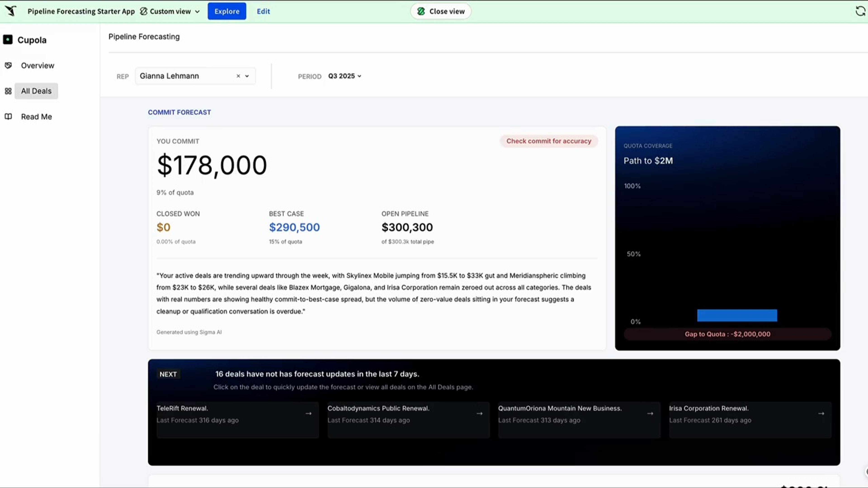868x488 pixels.
Task: Click the Close view button
Action: [441, 11]
